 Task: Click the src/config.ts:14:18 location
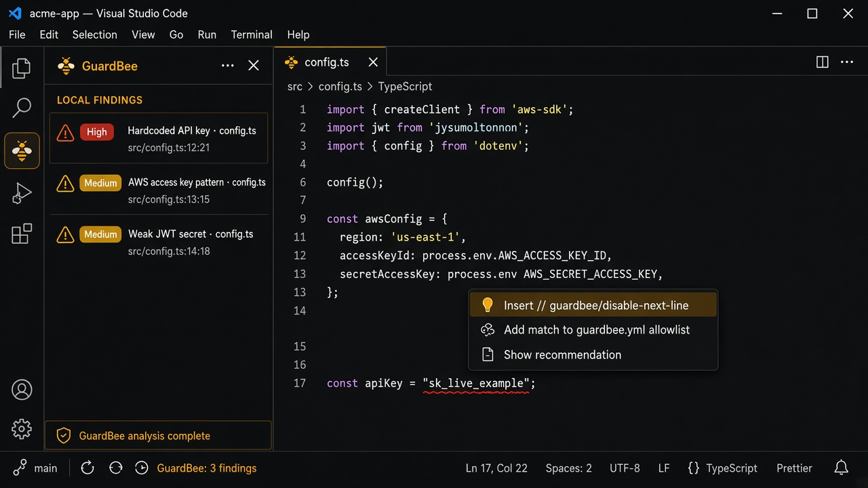169,251
